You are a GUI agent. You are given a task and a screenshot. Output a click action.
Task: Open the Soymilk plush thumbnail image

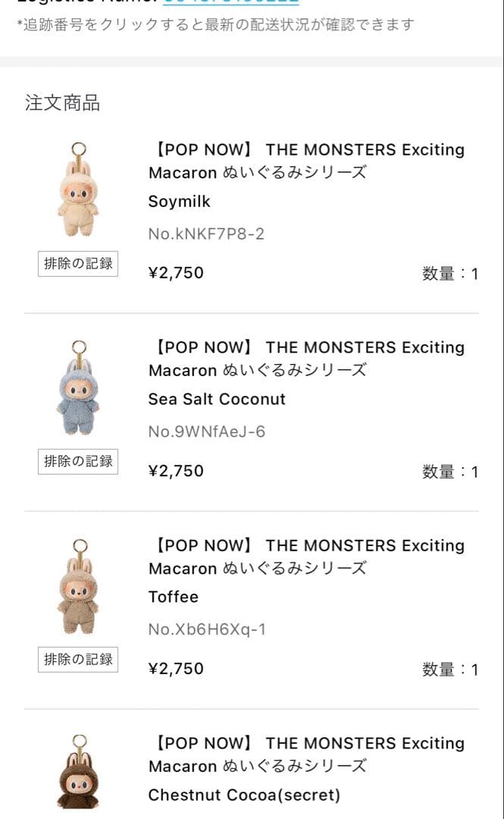click(76, 190)
